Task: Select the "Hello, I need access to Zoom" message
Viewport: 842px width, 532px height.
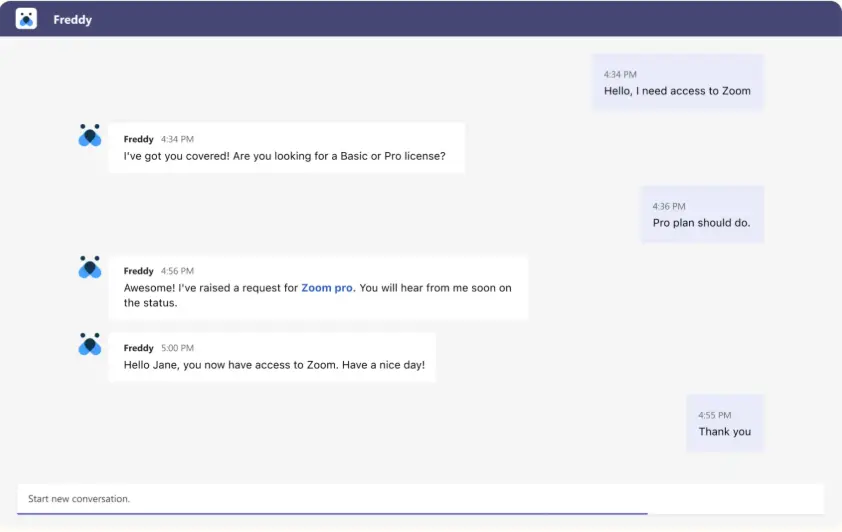Action: [677, 91]
